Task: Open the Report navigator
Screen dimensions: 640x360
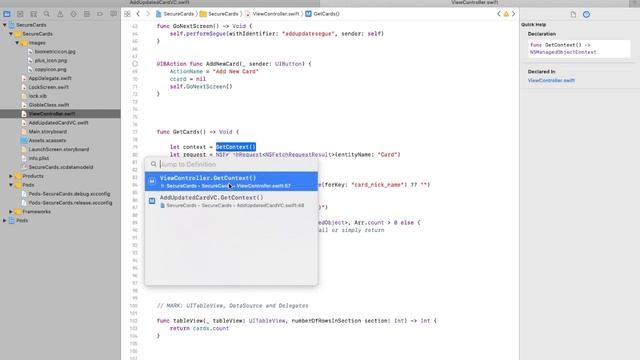Action: [x=113, y=14]
